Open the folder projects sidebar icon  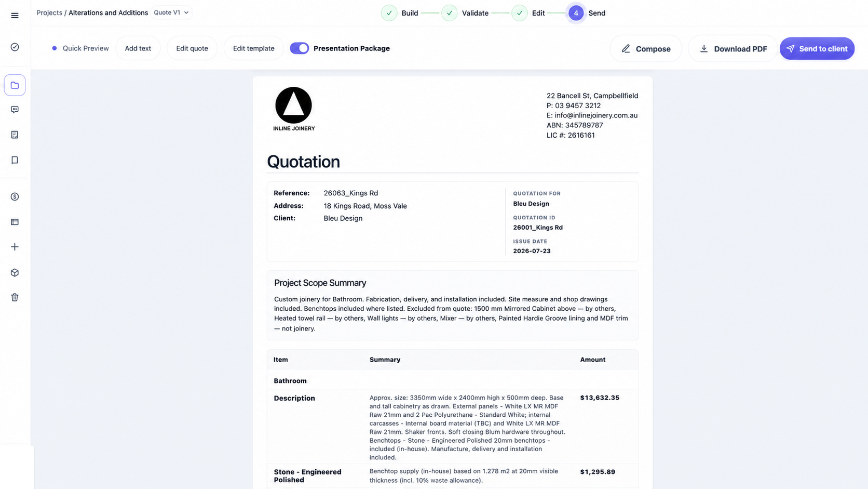click(15, 85)
